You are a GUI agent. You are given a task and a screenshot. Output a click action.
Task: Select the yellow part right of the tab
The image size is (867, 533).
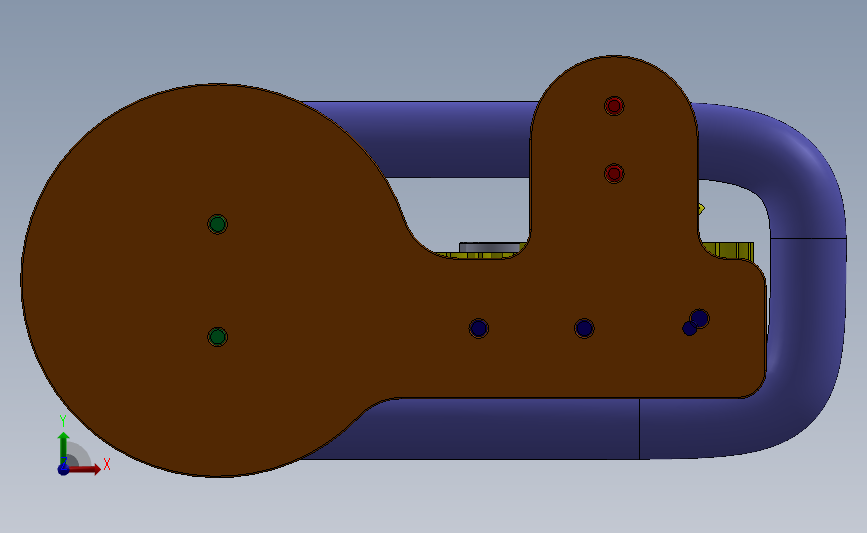pyautogui.click(x=731, y=250)
